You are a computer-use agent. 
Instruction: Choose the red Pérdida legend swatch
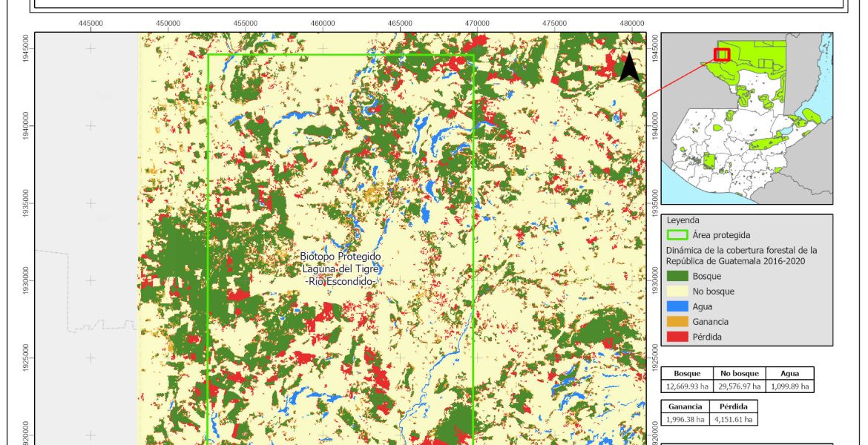[x=677, y=337]
